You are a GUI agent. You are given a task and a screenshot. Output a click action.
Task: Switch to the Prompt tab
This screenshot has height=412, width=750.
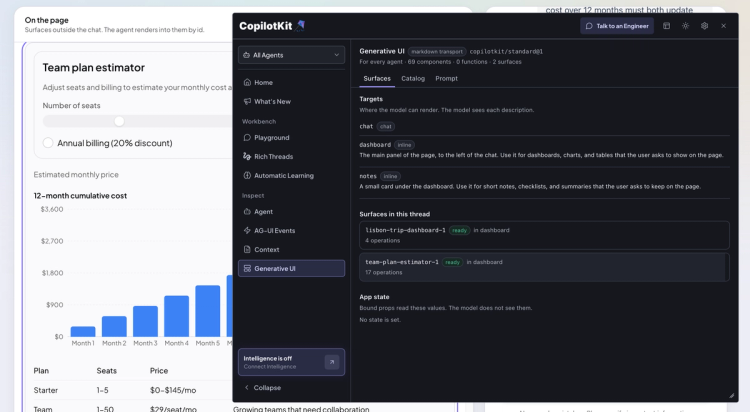pyautogui.click(x=446, y=78)
